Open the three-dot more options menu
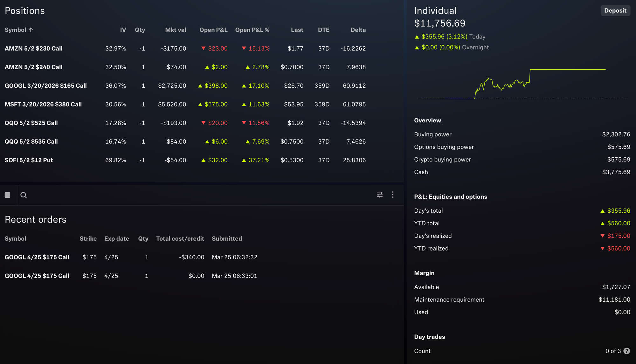This screenshot has width=636, height=364. click(393, 195)
